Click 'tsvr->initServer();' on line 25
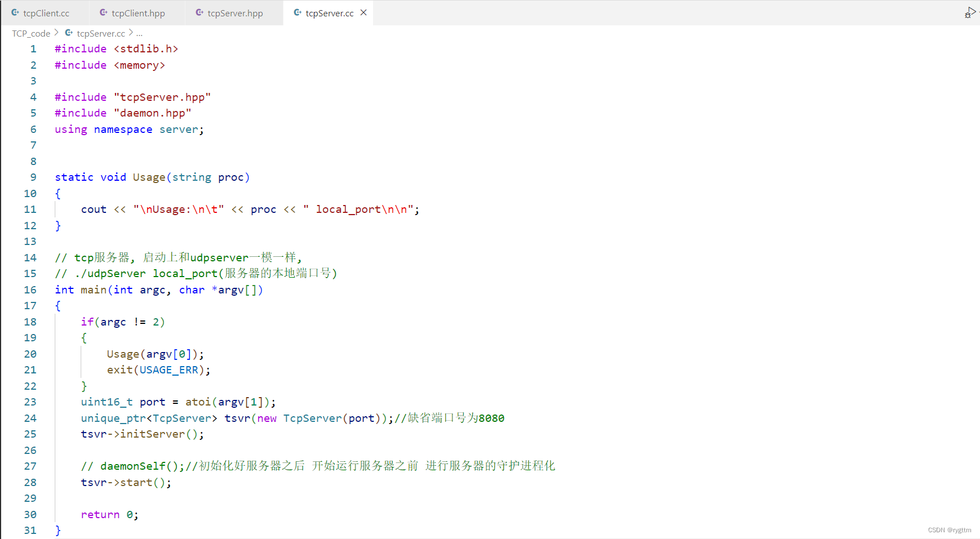This screenshot has width=980, height=539. coord(143,434)
